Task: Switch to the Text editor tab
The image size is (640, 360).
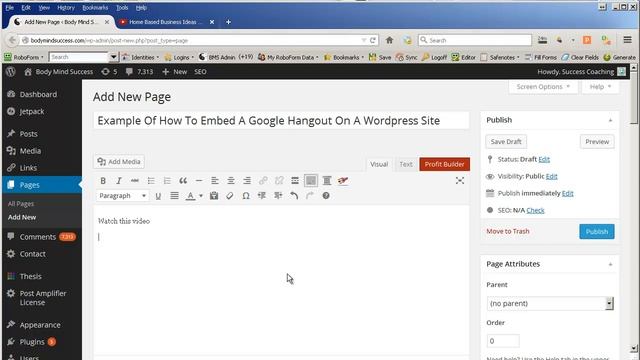Action: click(x=406, y=164)
